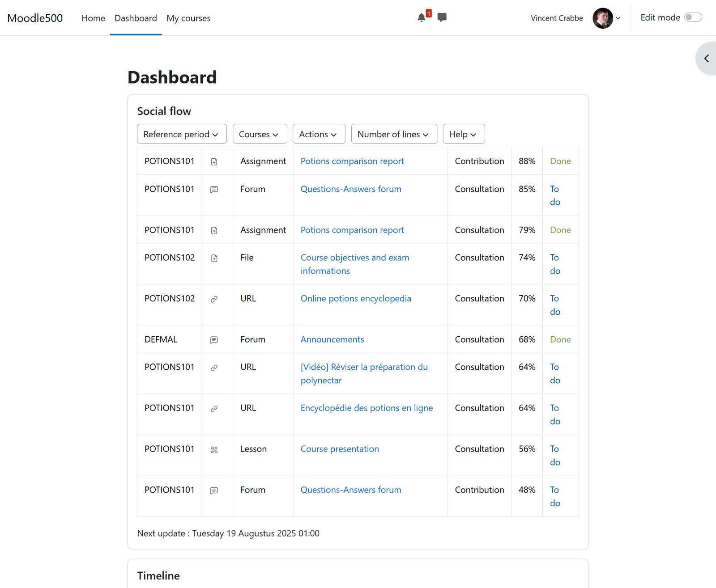Click the forum icon in 85% row
The width and height of the screenshot is (716, 588).
coord(214,190)
